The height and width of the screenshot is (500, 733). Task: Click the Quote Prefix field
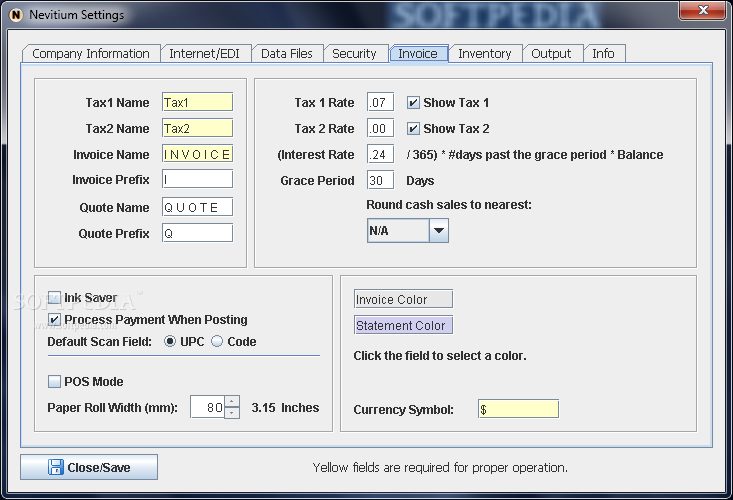197,233
